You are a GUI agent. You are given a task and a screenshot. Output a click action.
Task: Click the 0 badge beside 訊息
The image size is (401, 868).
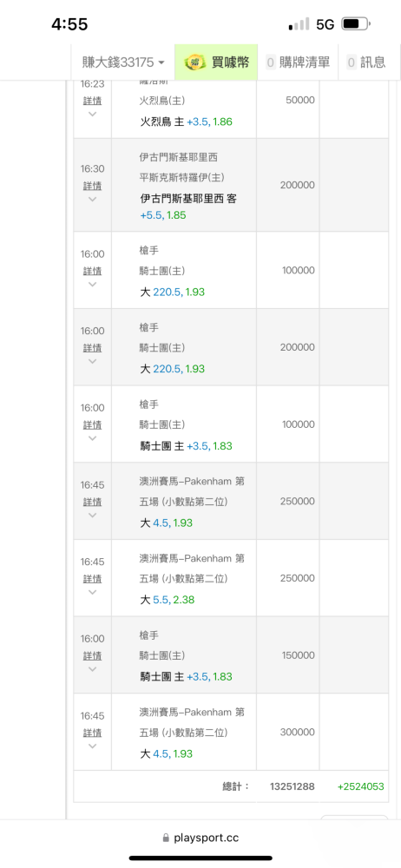[x=352, y=62]
